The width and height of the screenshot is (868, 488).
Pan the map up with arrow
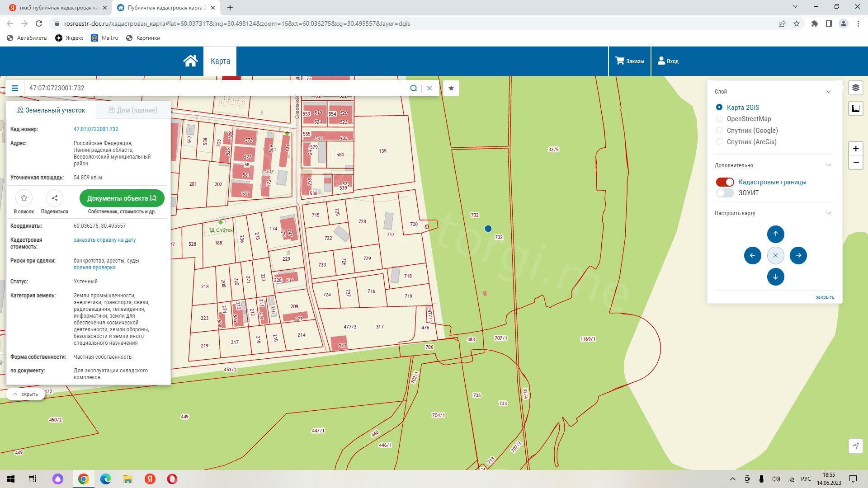coord(775,234)
